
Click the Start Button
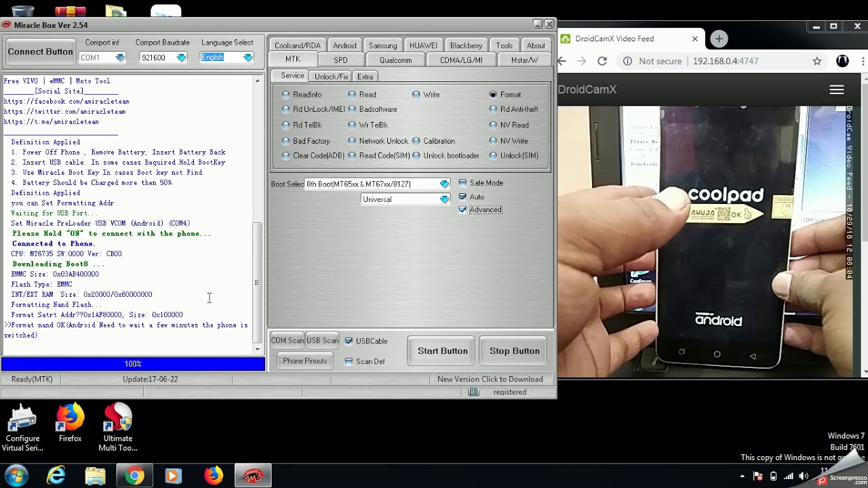(x=442, y=350)
